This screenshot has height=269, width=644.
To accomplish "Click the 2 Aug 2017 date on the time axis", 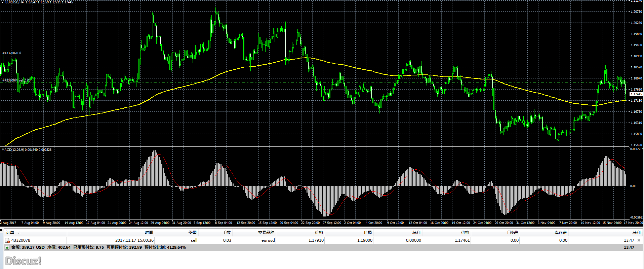I will coord(8,223).
